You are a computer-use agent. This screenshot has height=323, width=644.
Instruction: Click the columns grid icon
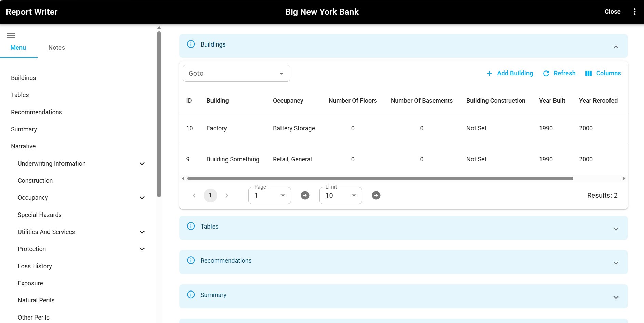tap(588, 73)
